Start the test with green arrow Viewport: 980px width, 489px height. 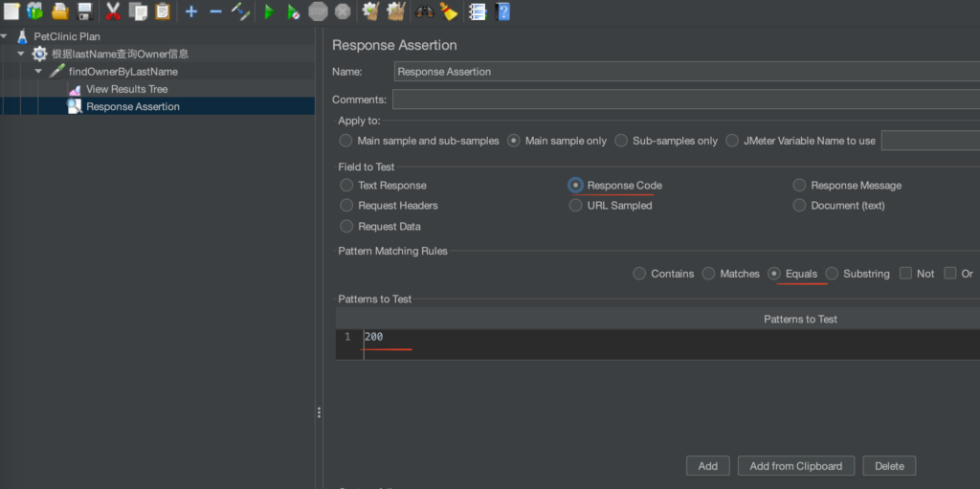point(269,11)
